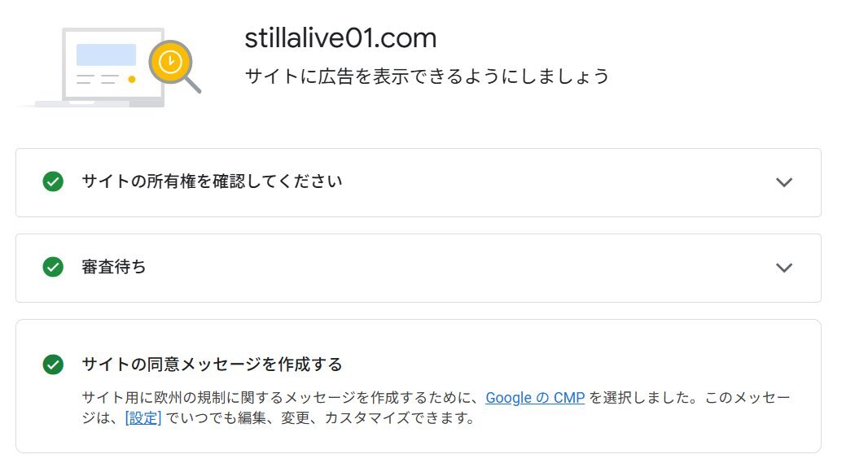Image resolution: width=868 pixels, height=476 pixels.
Task: Click the yellow dot in laptop illustration
Action: tap(132, 79)
